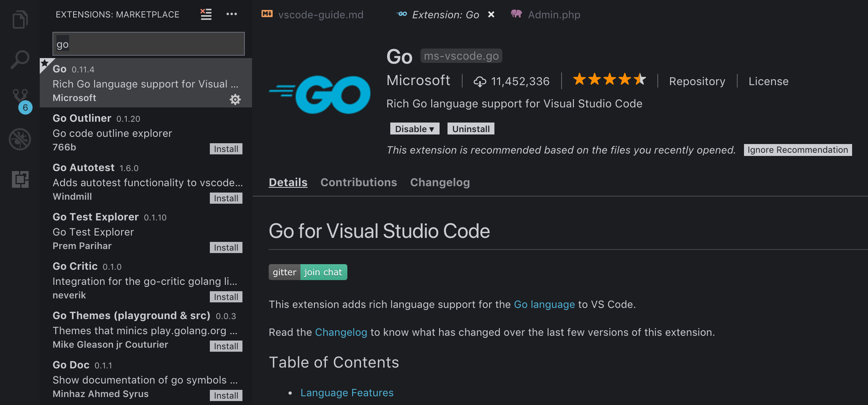Image resolution: width=868 pixels, height=405 pixels.
Task: Open the Language Features link
Action: (347, 393)
